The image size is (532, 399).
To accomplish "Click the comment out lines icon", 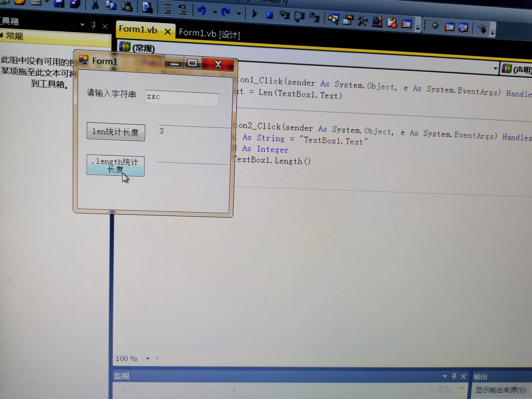I will (167, 9).
